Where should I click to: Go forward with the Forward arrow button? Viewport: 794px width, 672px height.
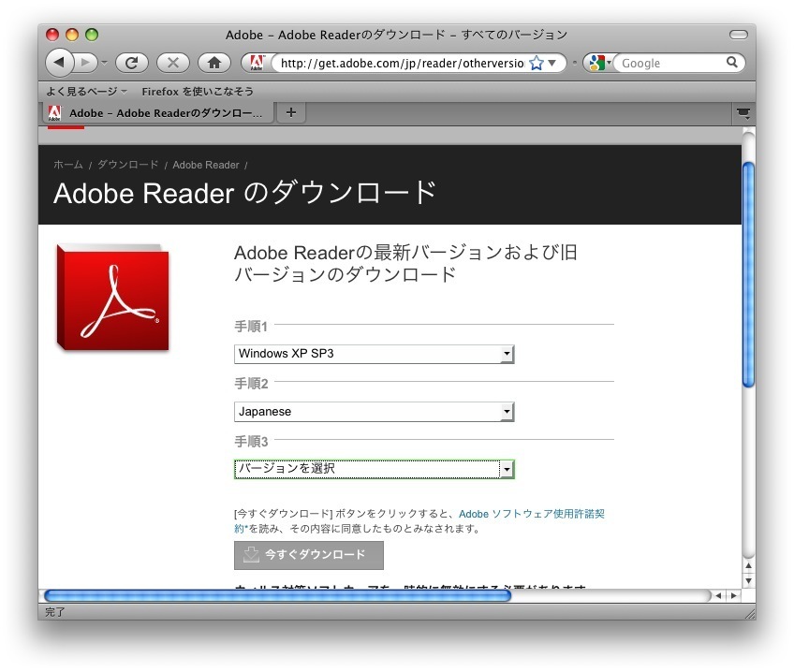click(x=86, y=63)
